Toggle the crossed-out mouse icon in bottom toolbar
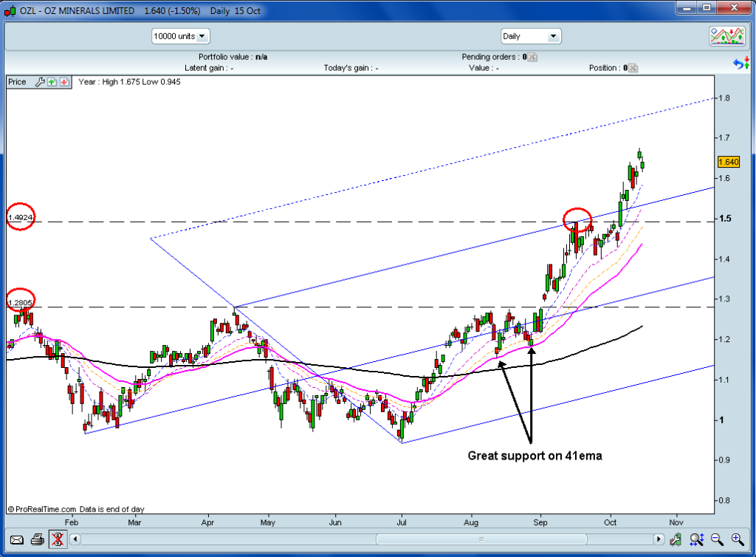 click(58, 539)
